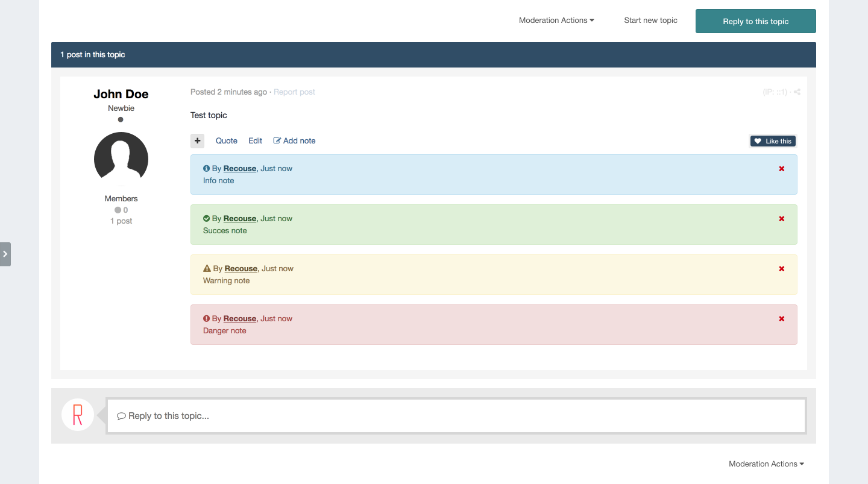
Task: Like this post with heart button
Action: [773, 141]
